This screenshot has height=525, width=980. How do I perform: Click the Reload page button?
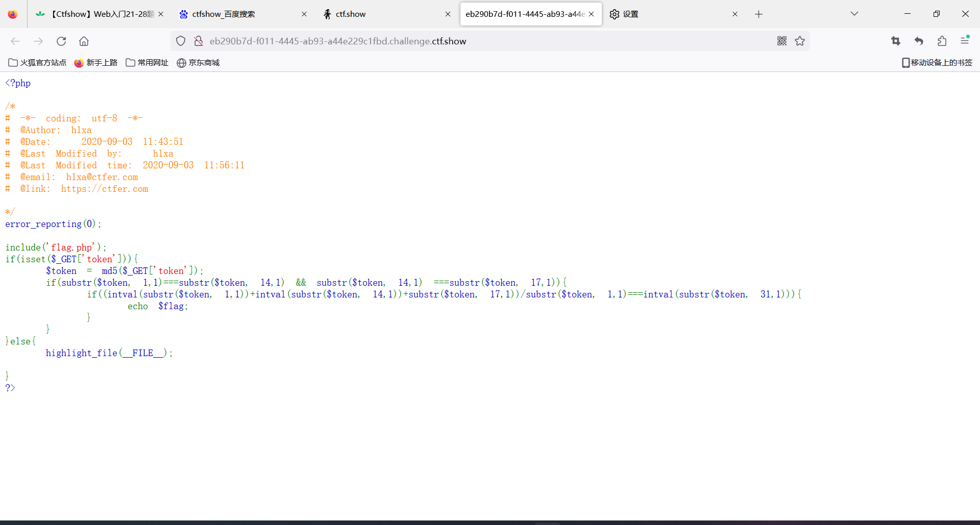point(61,41)
